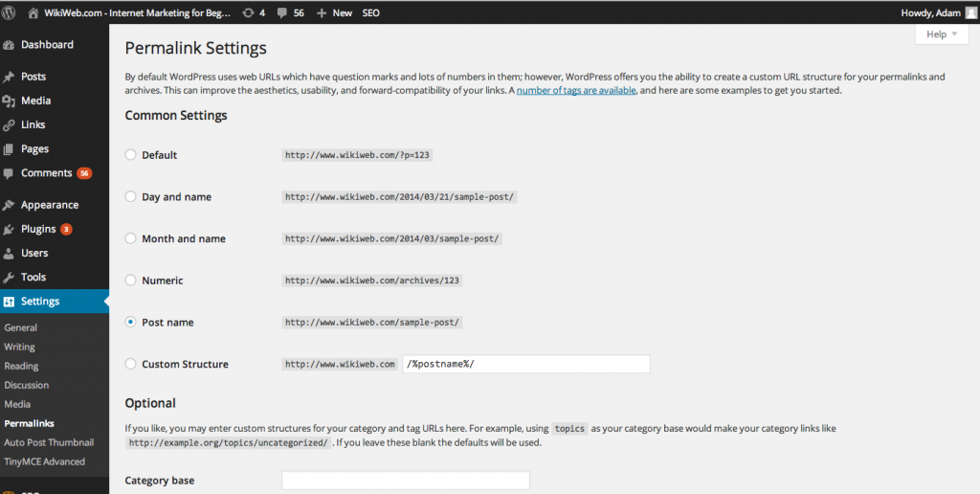980x494 pixels.
Task: Open the Tools menu item
Action: point(33,277)
